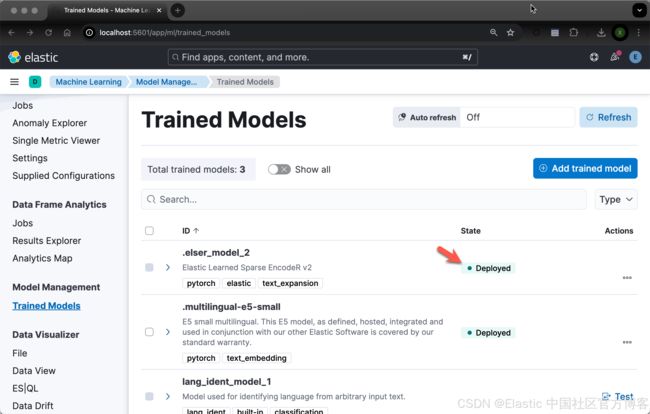The image size is (650, 414).
Task: Open the green D space selector
Action: (x=35, y=82)
